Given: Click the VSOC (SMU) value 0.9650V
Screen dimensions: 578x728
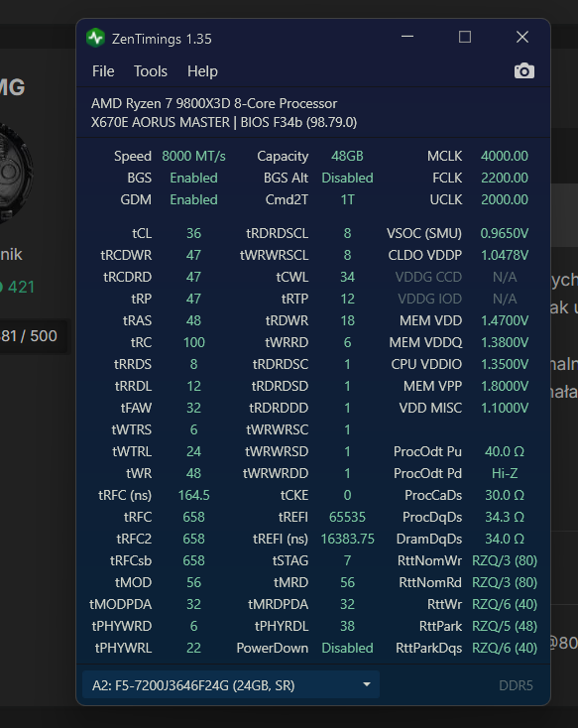Looking at the screenshot, I should tap(505, 233).
